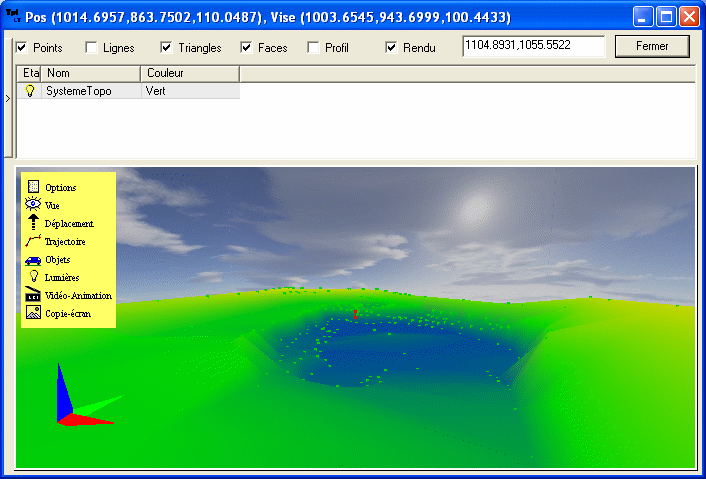Click the Couleur column header
Viewport: 706px width, 479px height.
[189, 74]
